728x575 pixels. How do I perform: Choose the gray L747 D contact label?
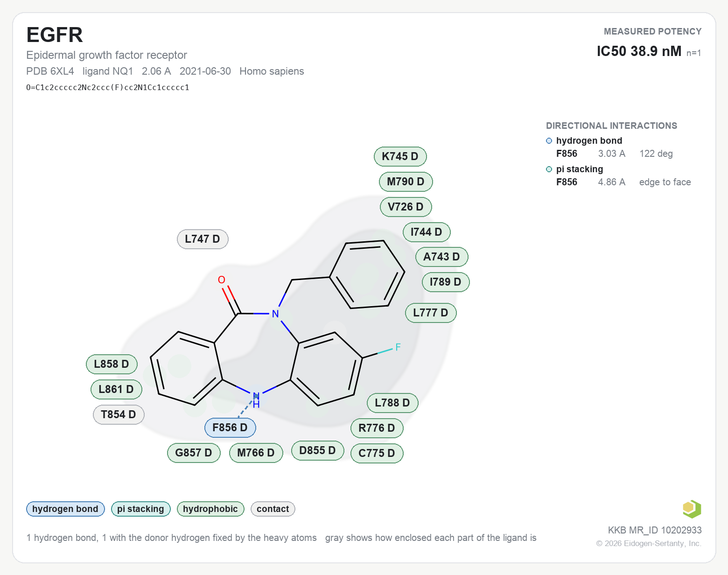tap(203, 239)
